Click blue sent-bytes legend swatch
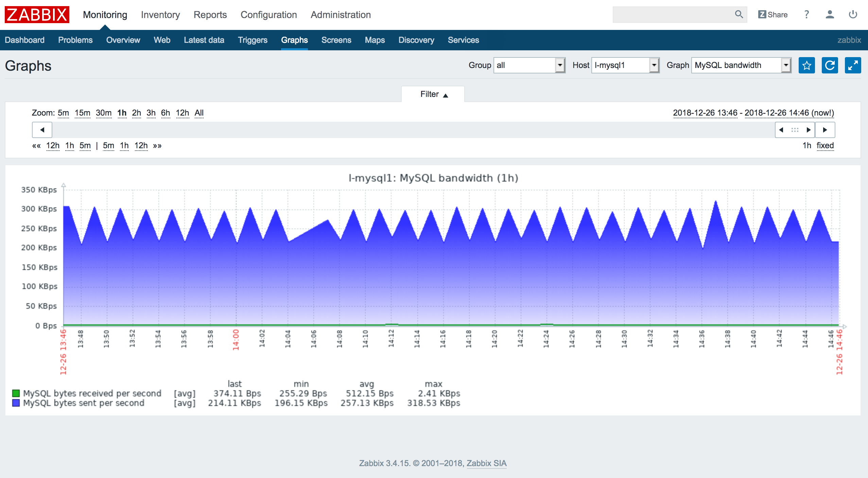The height and width of the screenshot is (478, 868). pyautogui.click(x=16, y=403)
